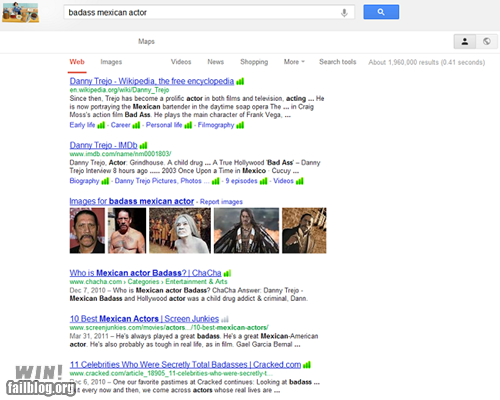
Task: Click the en.wikipedia.org/wiki/Danny_Trejo URL text
Action: 119,90
